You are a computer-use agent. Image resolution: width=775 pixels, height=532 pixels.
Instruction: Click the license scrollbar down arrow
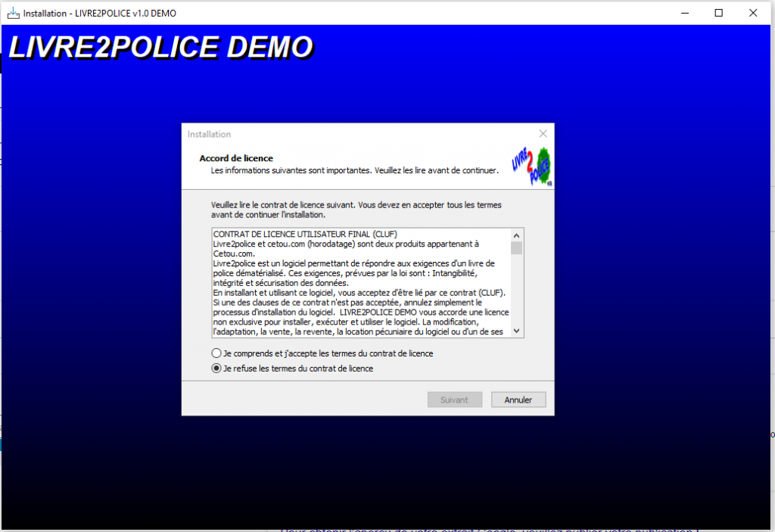(x=517, y=331)
